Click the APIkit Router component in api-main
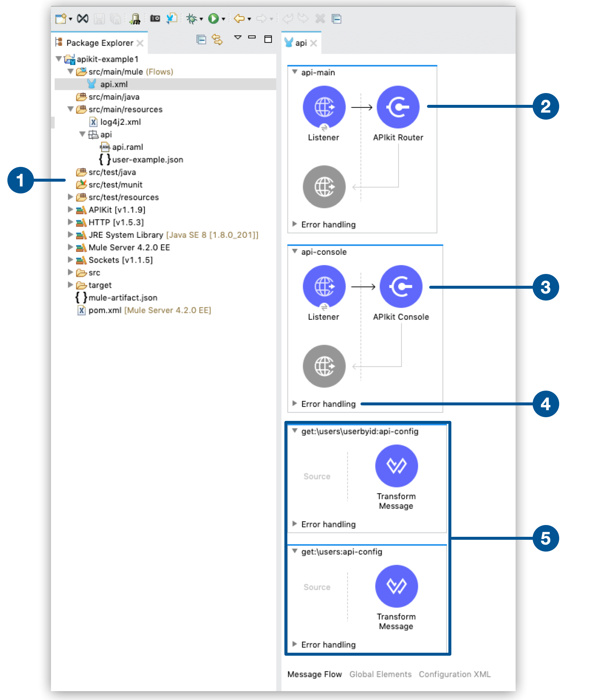605x700 pixels. point(398,107)
